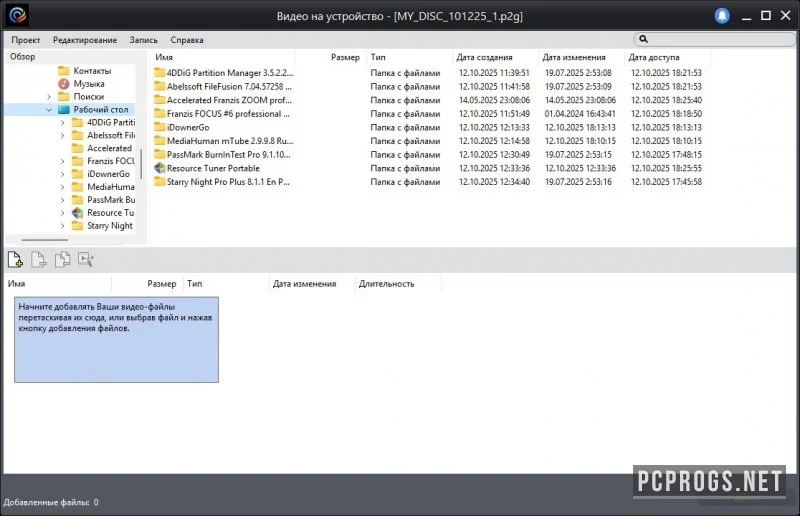Expand the Resource Tu tree node
Viewport: 800px width, 516px height.
tap(63, 213)
